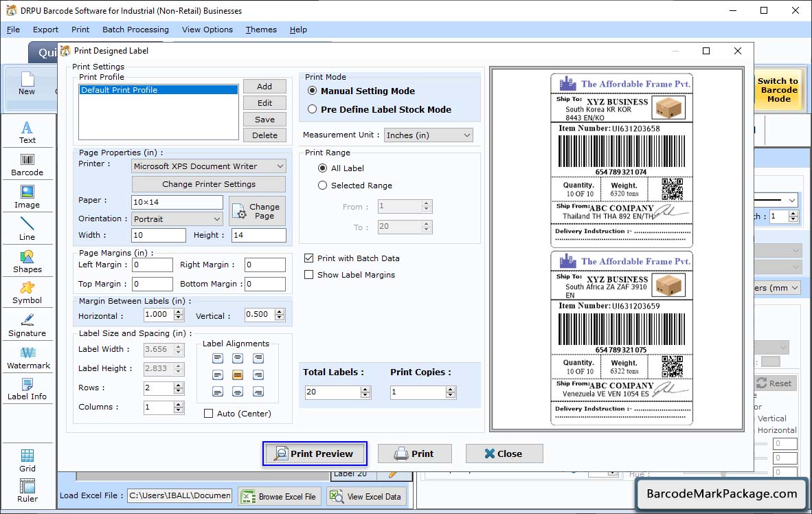Increase the Rows count
The image size is (812, 514).
(x=179, y=385)
